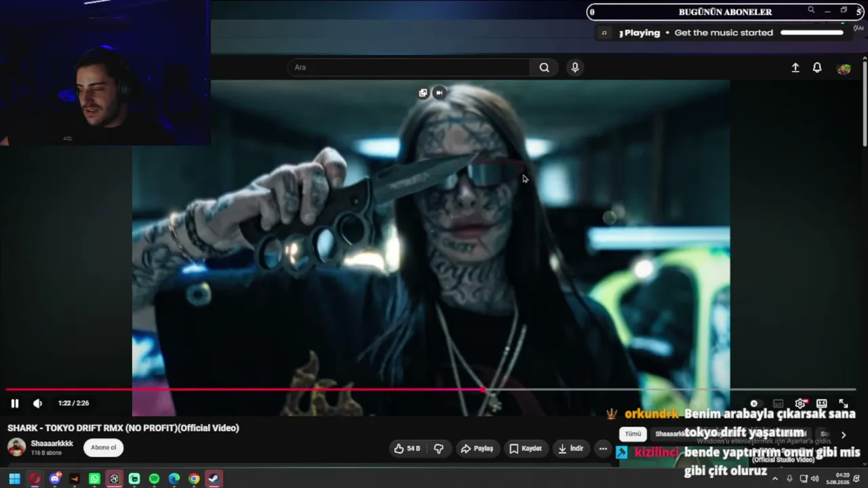Share the video via Paylaş
The height and width of the screenshot is (488, 868).
pyautogui.click(x=477, y=449)
